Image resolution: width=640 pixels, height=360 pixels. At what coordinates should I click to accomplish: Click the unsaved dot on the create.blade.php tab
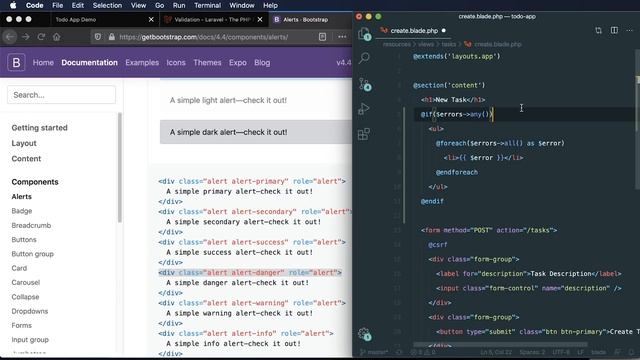[444, 31]
